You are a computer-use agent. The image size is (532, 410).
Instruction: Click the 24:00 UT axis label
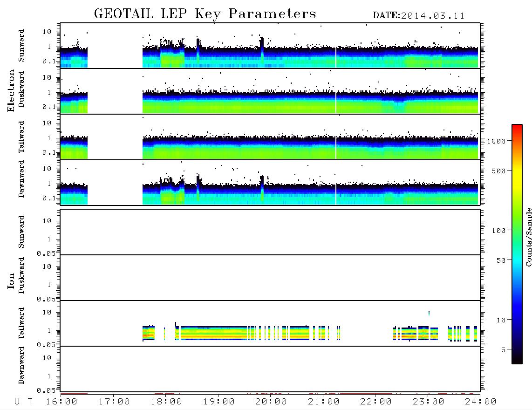tap(481, 402)
